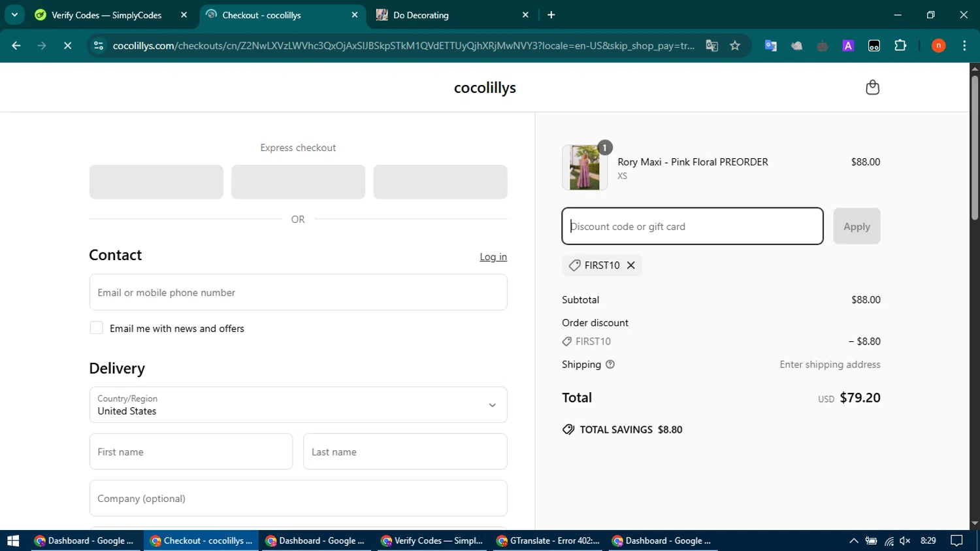This screenshot has width=980, height=551.
Task: Open the notification center icon
Action: (956, 541)
